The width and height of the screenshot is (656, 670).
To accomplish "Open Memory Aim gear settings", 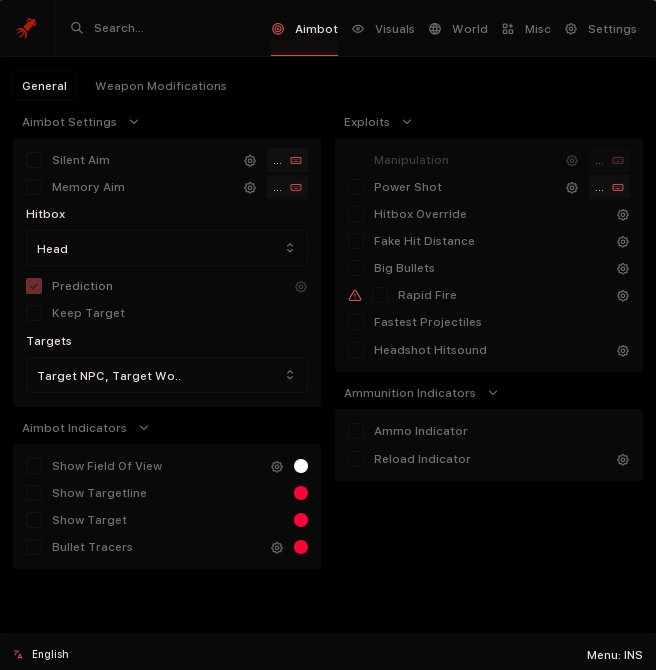I will click(250, 188).
